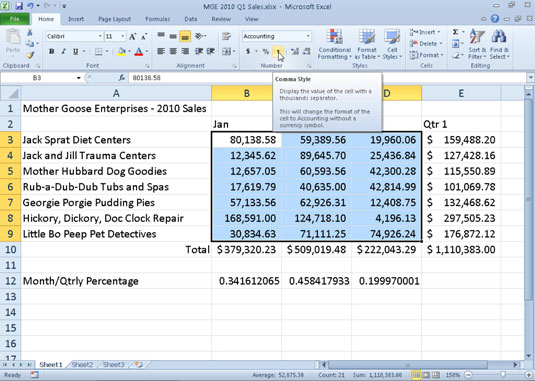535x381 pixels.
Task: Set Top Align vertical alignment
Action: point(161,36)
